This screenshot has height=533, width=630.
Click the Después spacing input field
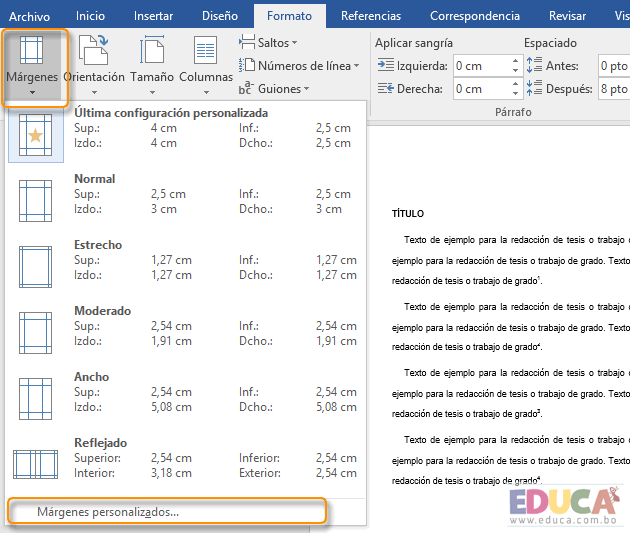pos(614,88)
